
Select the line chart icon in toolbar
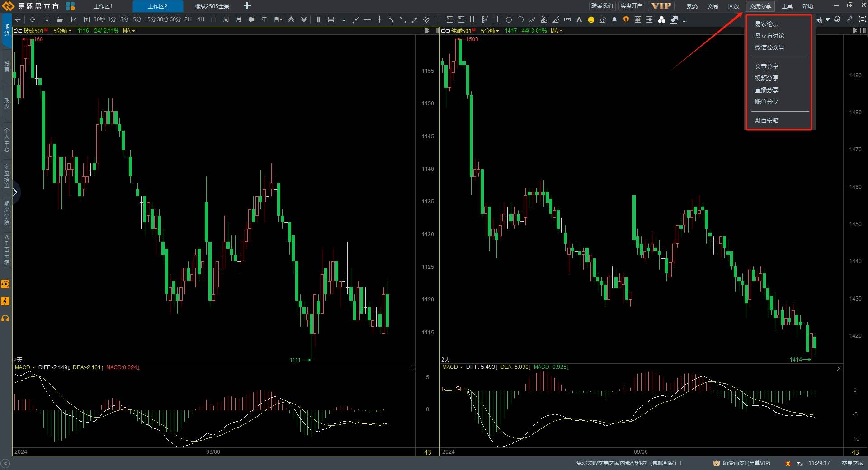[x=74, y=19]
